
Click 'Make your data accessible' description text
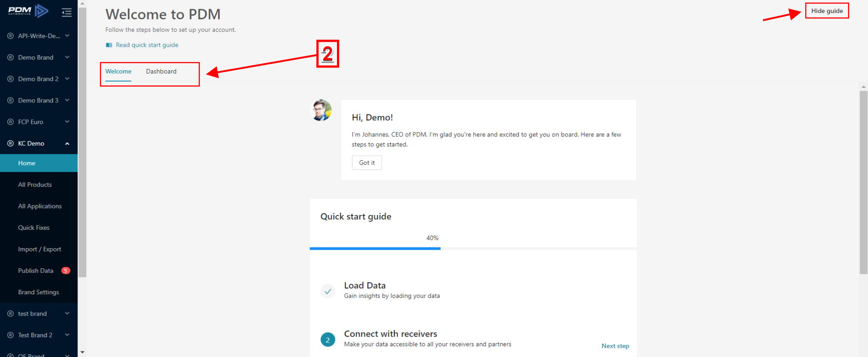click(428, 344)
